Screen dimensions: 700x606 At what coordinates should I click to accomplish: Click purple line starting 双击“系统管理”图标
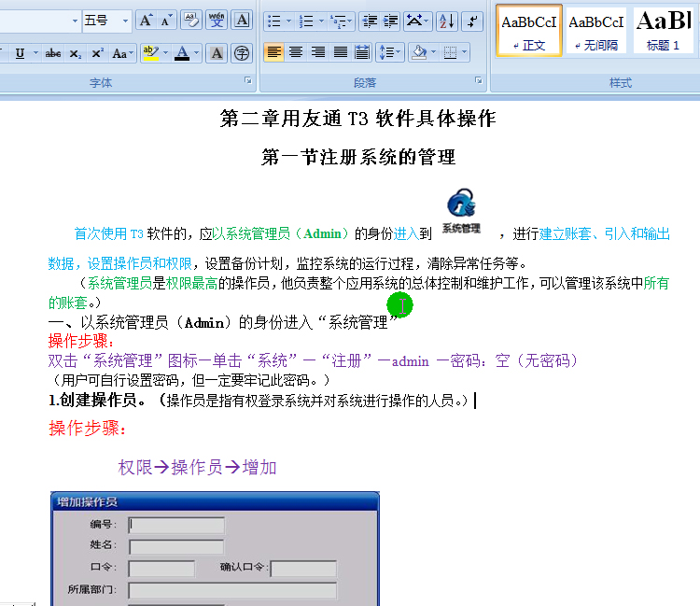(314, 360)
